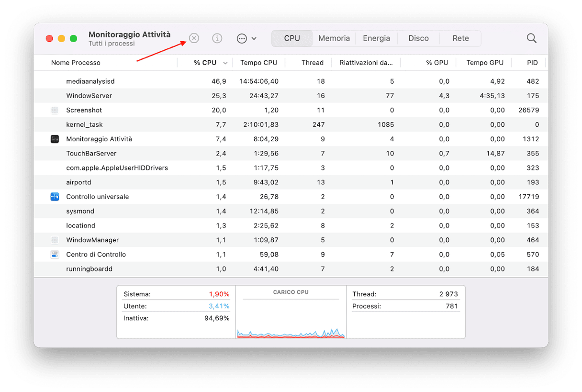The height and width of the screenshot is (392, 582).
Task: Sort by the % GPU column
Action: click(437, 63)
